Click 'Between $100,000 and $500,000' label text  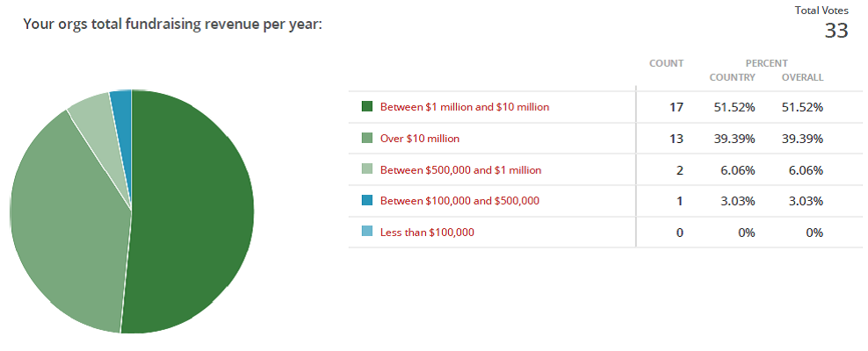[459, 201]
